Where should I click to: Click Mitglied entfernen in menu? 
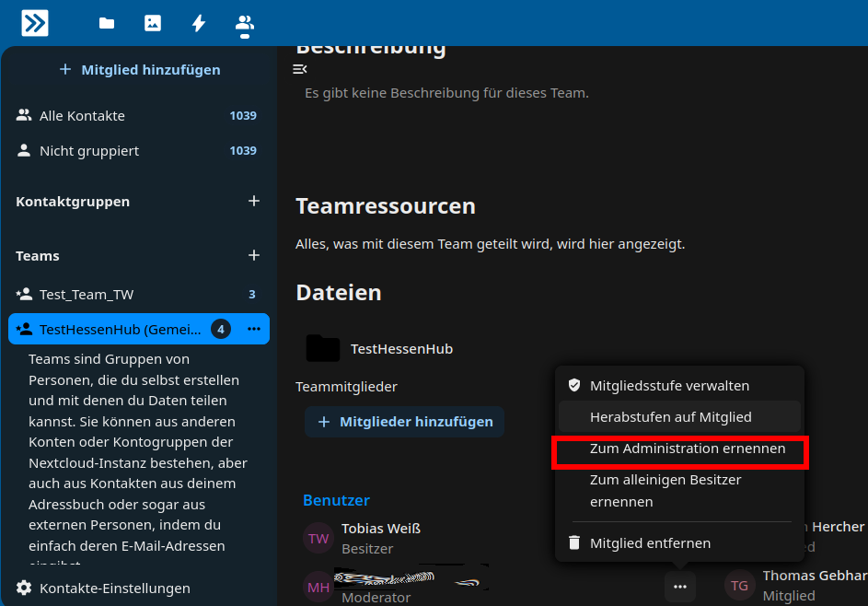pos(650,543)
